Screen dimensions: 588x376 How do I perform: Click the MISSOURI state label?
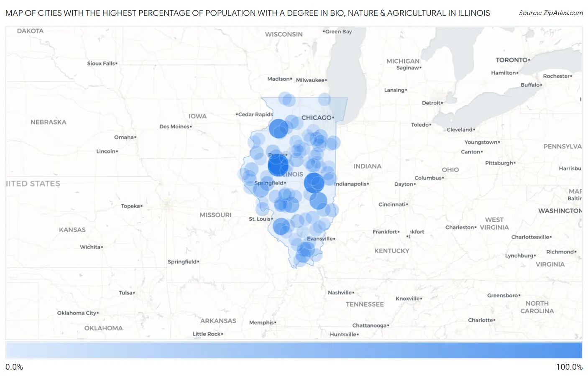pyautogui.click(x=215, y=215)
